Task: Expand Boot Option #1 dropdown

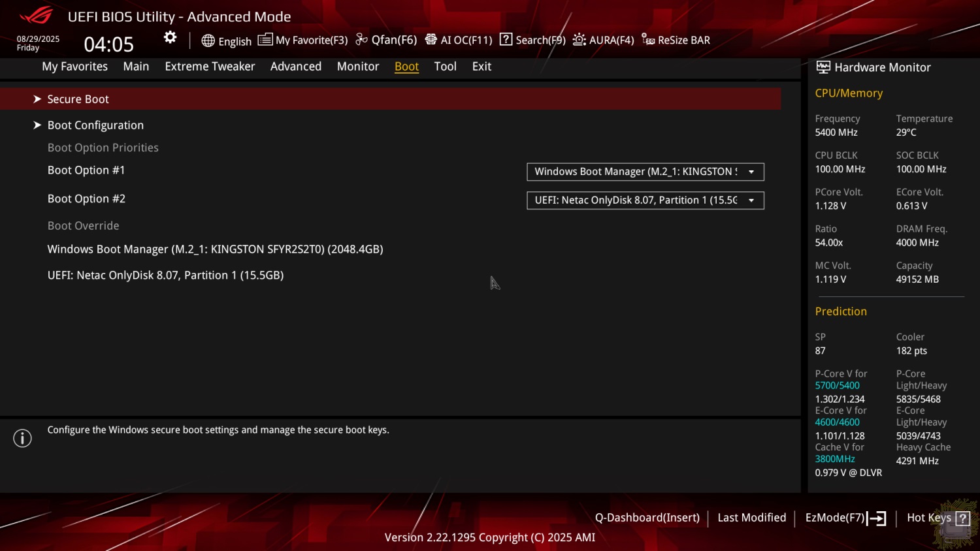Action: coord(645,172)
